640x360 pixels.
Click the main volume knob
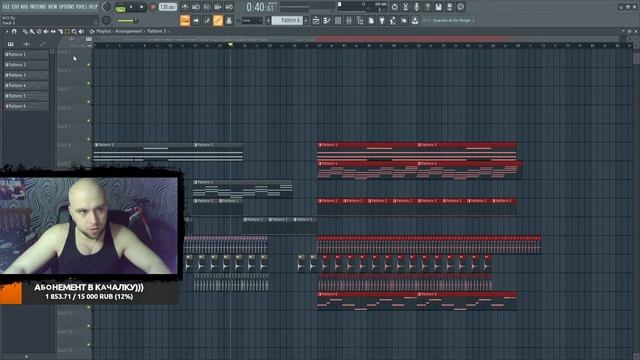pos(106,7)
